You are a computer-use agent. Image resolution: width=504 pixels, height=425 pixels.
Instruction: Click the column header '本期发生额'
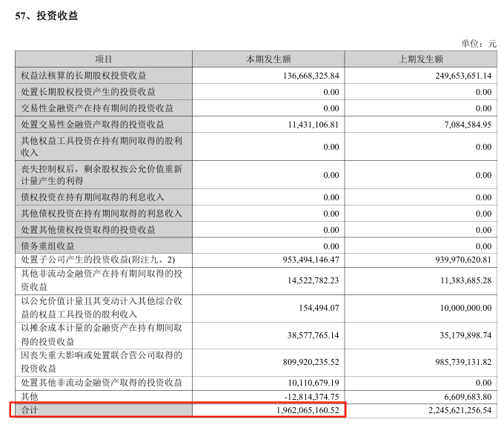coord(268,59)
